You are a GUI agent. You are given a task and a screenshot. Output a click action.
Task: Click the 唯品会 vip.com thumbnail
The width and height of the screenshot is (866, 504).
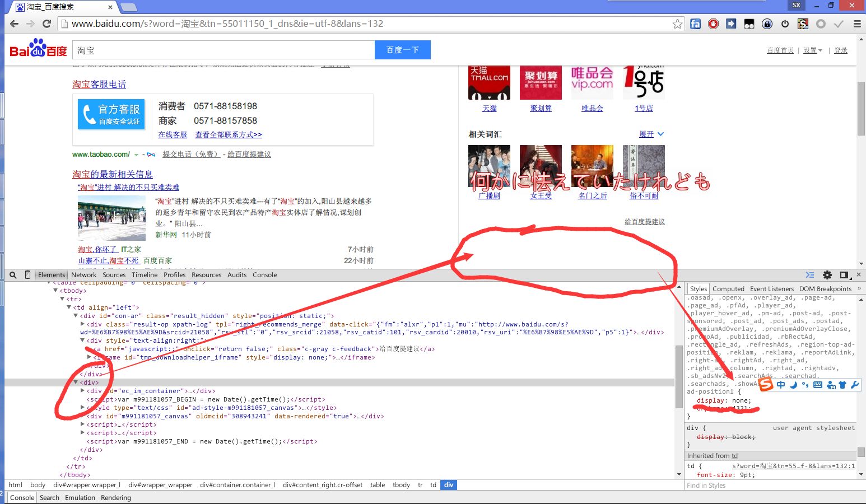(x=592, y=83)
